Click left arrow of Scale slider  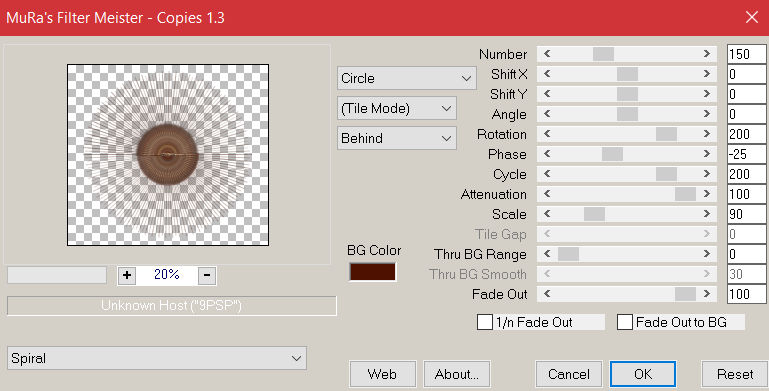click(x=547, y=214)
